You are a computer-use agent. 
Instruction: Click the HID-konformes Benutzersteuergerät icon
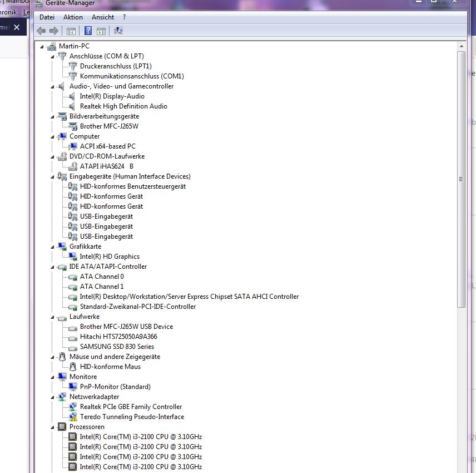(x=73, y=186)
